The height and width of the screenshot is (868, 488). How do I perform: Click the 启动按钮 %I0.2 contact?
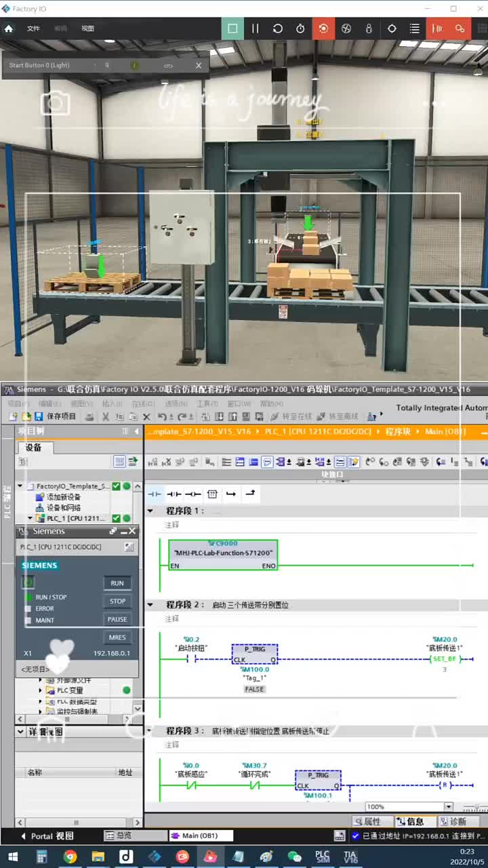192,658
